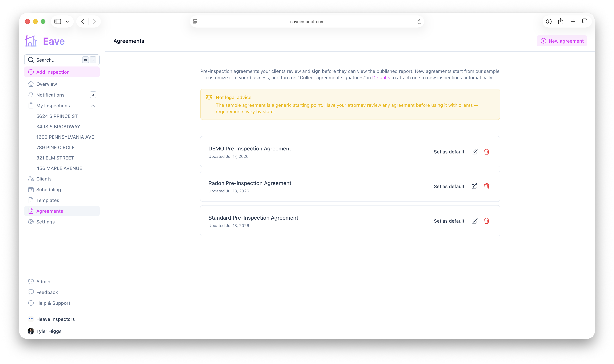
Task: Click the scales icon in the legal notice
Action: pyautogui.click(x=209, y=97)
